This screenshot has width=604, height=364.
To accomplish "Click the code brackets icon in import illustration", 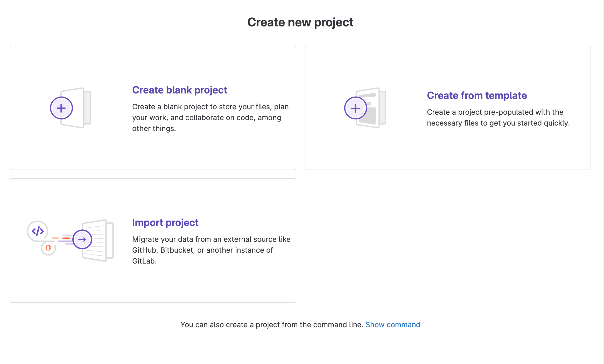I will coord(38,231).
